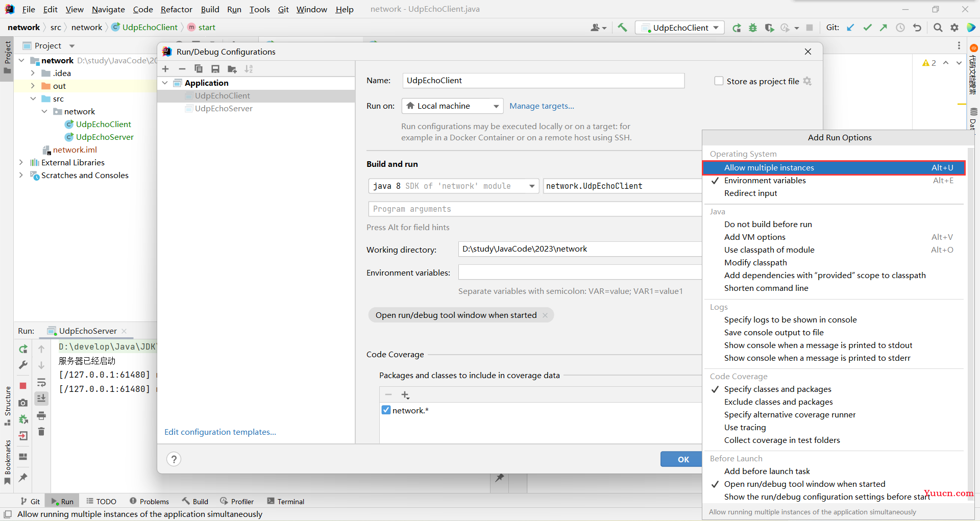Focus the Program arguments field
The height and width of the screenshot is (521, 980).
[535, 209]
